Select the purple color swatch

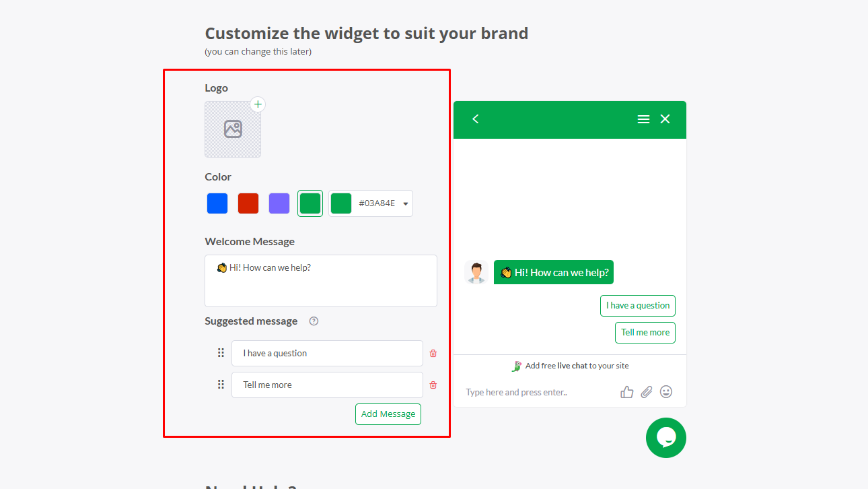(x=279, y=203)
